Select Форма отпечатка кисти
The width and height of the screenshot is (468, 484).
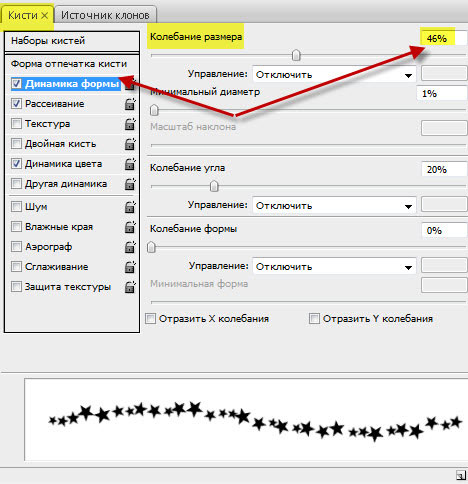click(69, 64)
